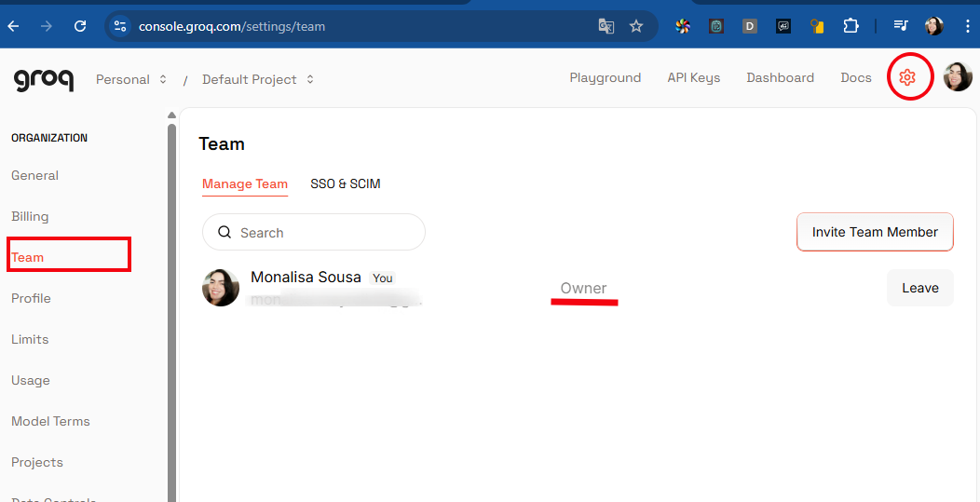The image size is (980, 502).
Task: Open General settings in sidebar
Action: point(35,176)
